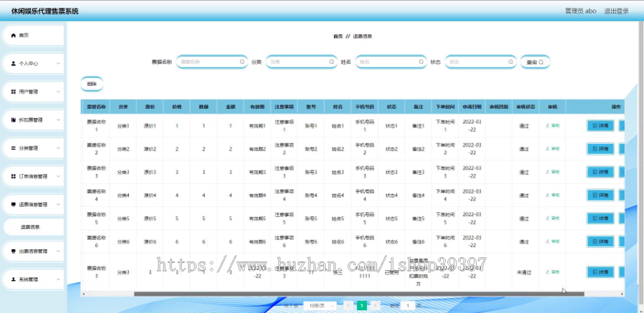Click 审核 icon for 票据名称5 row
644x313 pixels.
click(x=547, y=218)
